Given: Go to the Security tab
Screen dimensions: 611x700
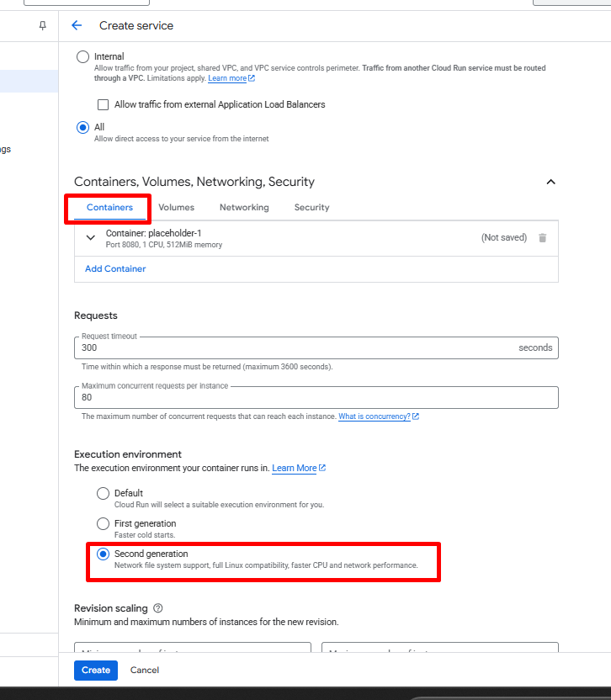Looking at the screenshot, I should pyautogui.click(x=311, y=207).
